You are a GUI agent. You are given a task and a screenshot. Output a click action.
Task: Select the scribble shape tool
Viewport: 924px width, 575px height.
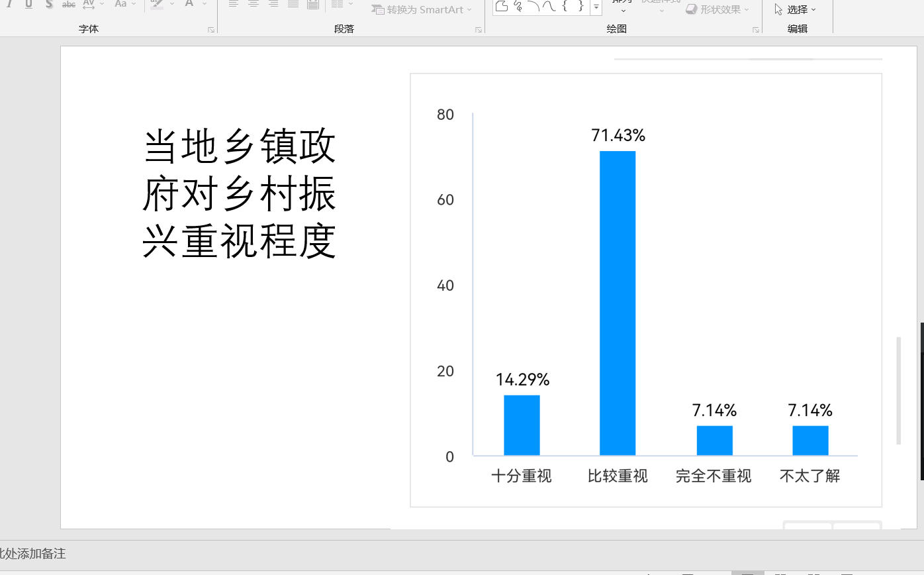tap(518, 7)
